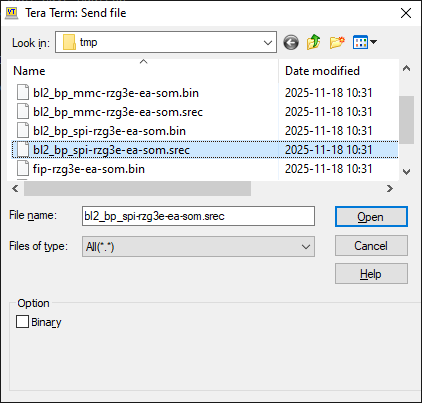Go up one folder level
The width and height of the screenshot is (422, 403).
pyautogui.click(x=314, y=42)
